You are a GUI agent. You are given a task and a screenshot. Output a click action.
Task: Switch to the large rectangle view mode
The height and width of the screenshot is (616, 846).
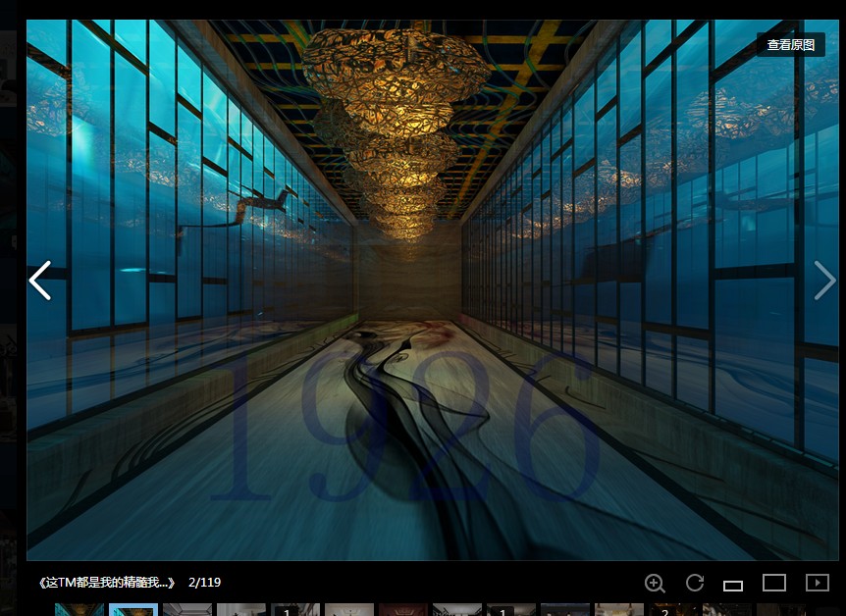(774, 583)
